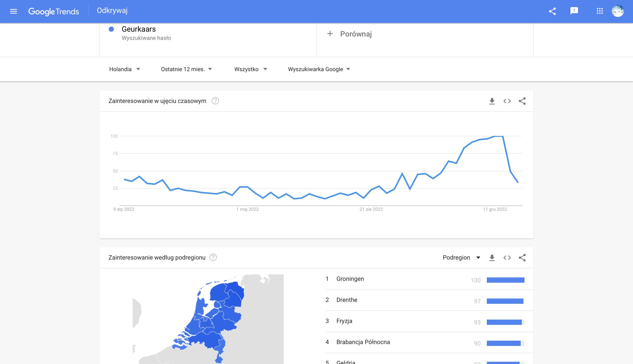
Task: Show help for Zainteresowanie w ujęciu czasowym
Action: click(x=215, y=101)
